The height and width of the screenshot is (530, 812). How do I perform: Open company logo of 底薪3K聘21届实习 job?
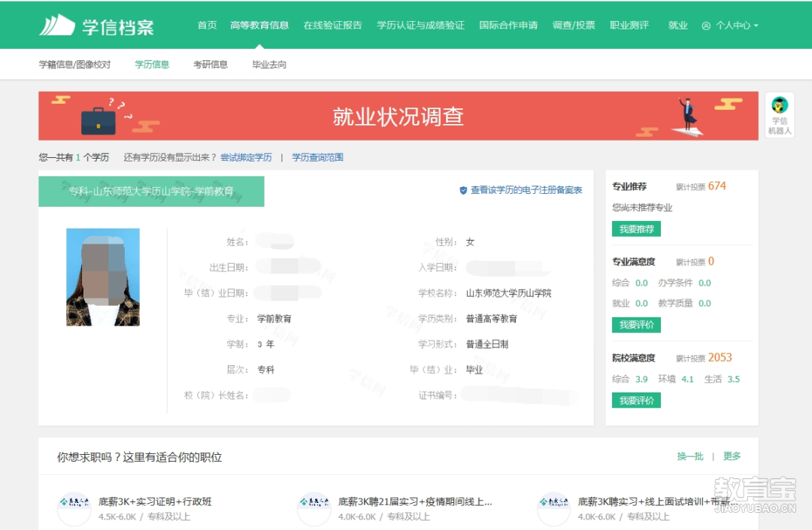point(314,508)
